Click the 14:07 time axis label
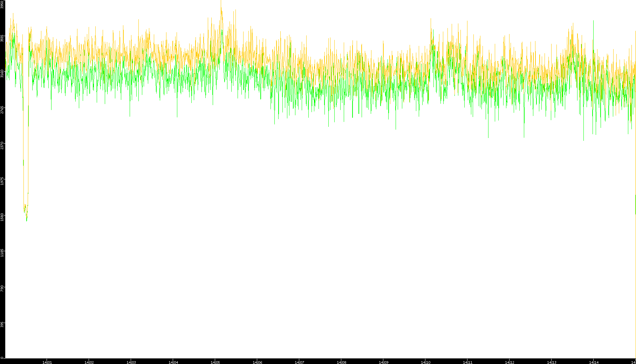The width and height of the screenshot is (636, 364). 299,362
